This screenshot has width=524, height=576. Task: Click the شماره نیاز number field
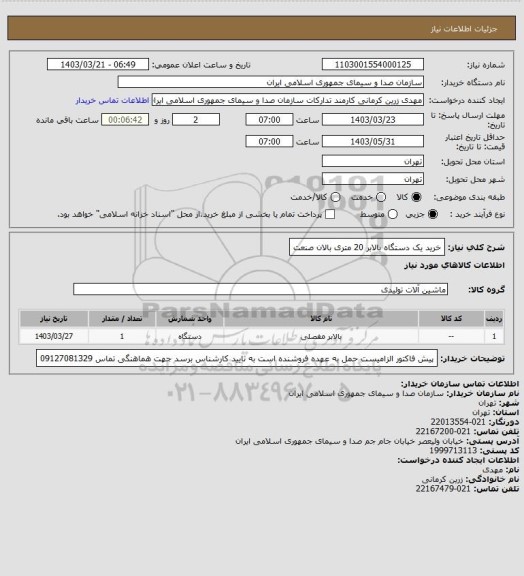[373, 64]
